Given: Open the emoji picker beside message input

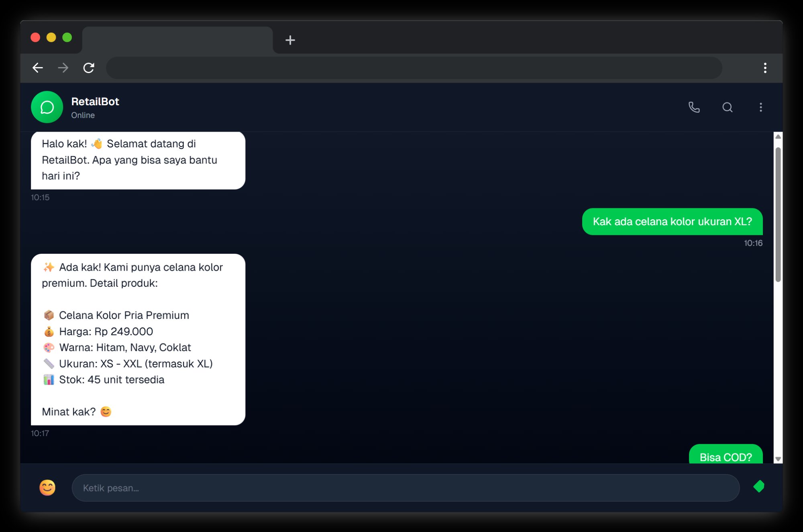Looking at the screenshot, I should pos(47,488).
